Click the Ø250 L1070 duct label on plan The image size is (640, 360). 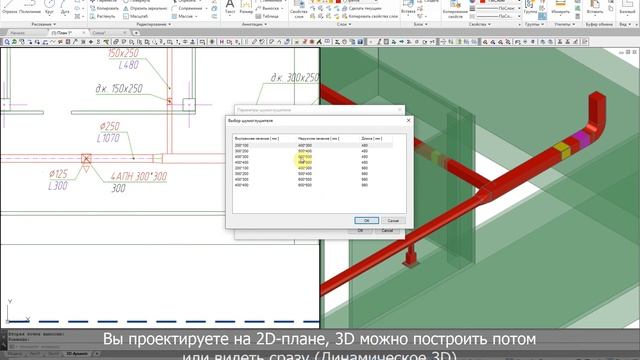(x=109, y=132)
